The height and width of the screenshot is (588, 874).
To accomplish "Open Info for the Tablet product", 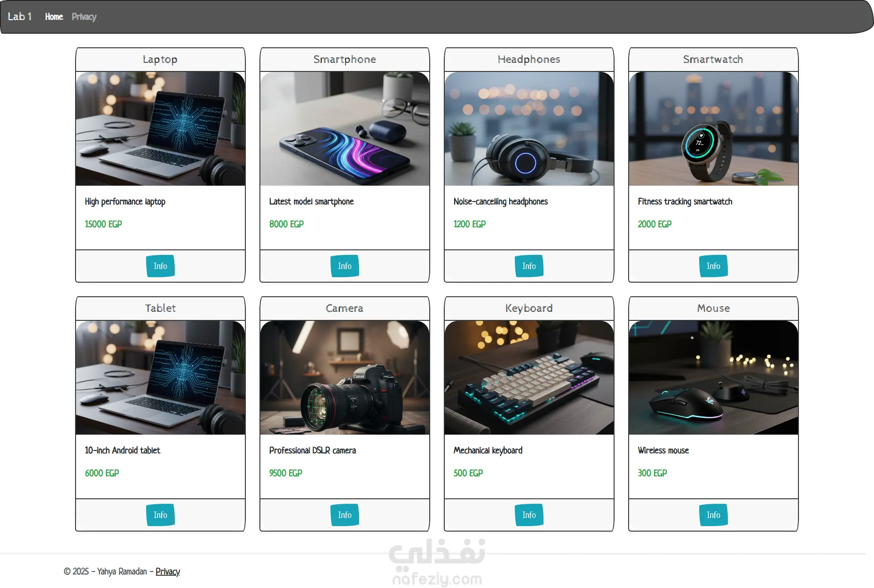I will tap(160, 515).
